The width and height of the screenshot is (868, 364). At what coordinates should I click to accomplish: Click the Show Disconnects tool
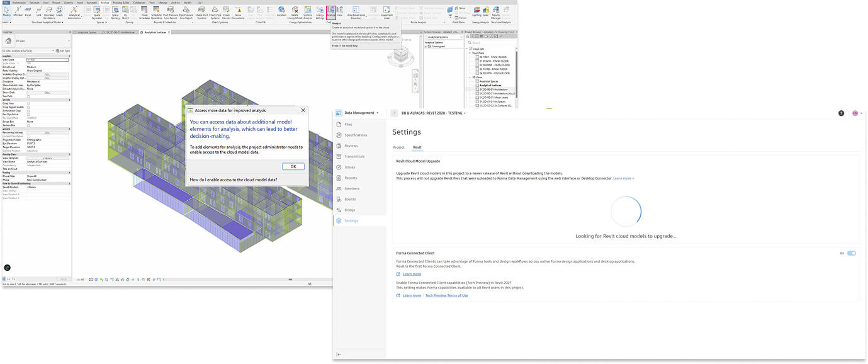coord(238,13)
